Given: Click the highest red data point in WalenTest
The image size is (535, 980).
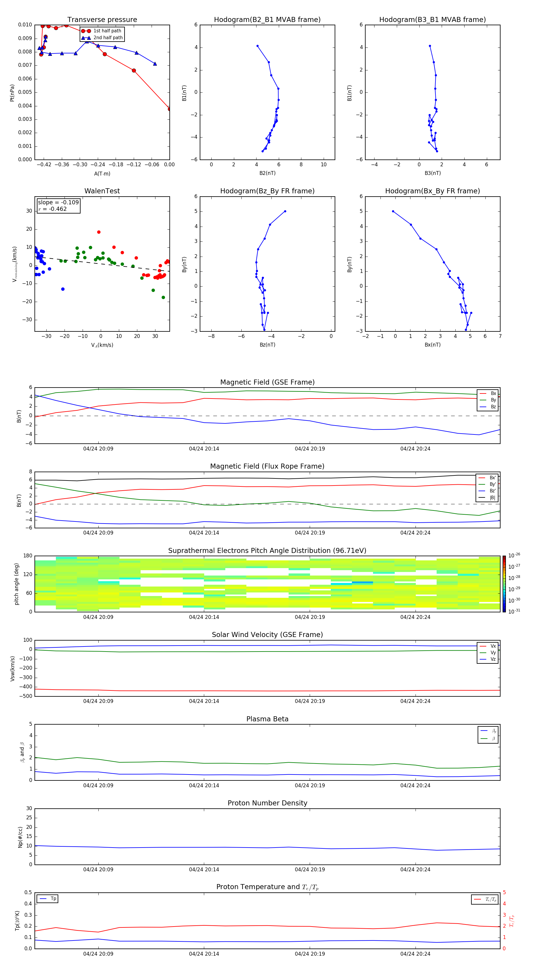Looking at the screenshot, I should 99,232.
